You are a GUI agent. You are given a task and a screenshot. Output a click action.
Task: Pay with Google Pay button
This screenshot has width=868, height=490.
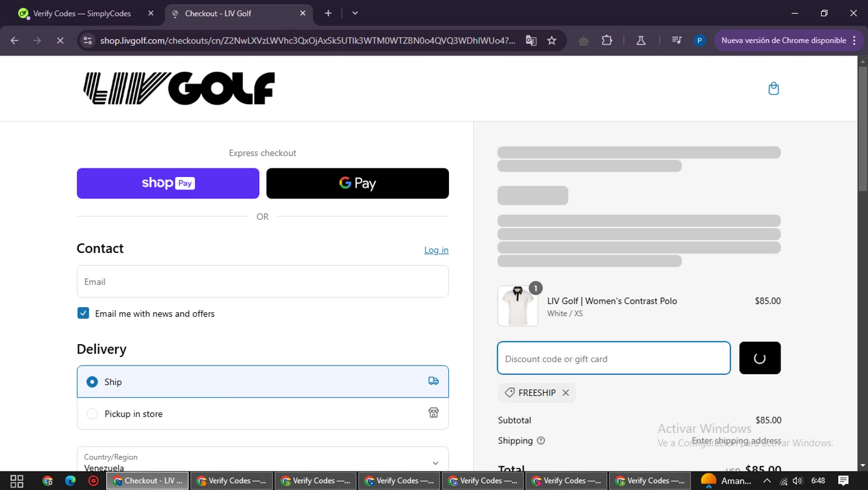(x=357, y=183)
